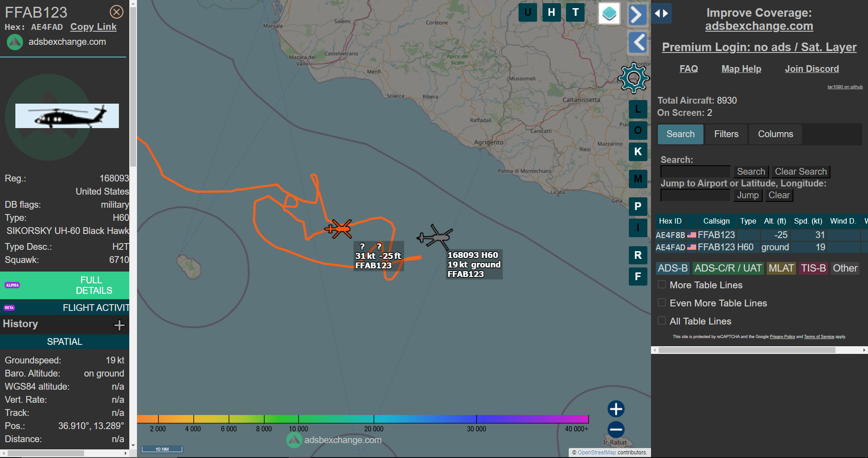Sort table by Type column
This screenshot has height=458, width=868.
tap(748, 221)
